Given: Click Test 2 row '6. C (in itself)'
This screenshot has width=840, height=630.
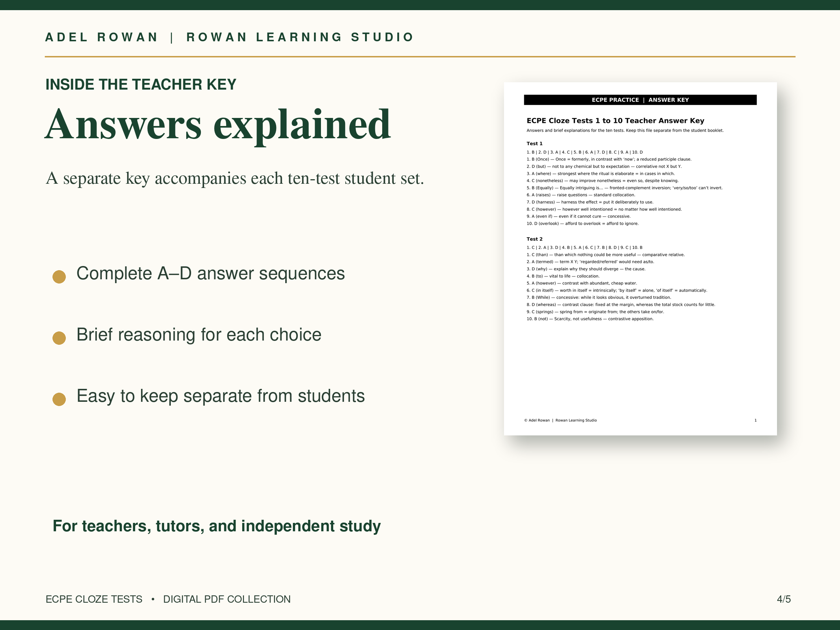Looking at the screenshot, I should [x=617, y=290].
